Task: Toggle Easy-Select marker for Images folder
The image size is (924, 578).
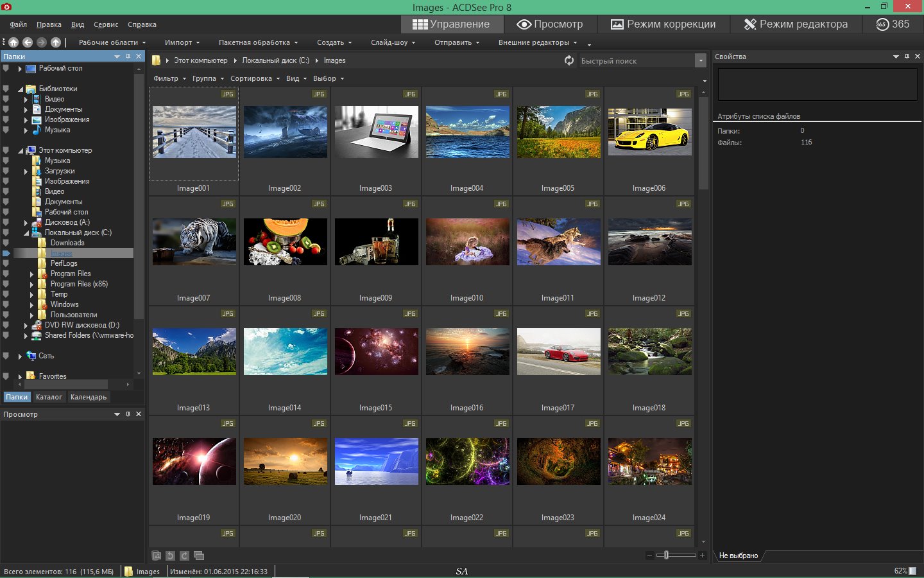Action: pos(6,253)
